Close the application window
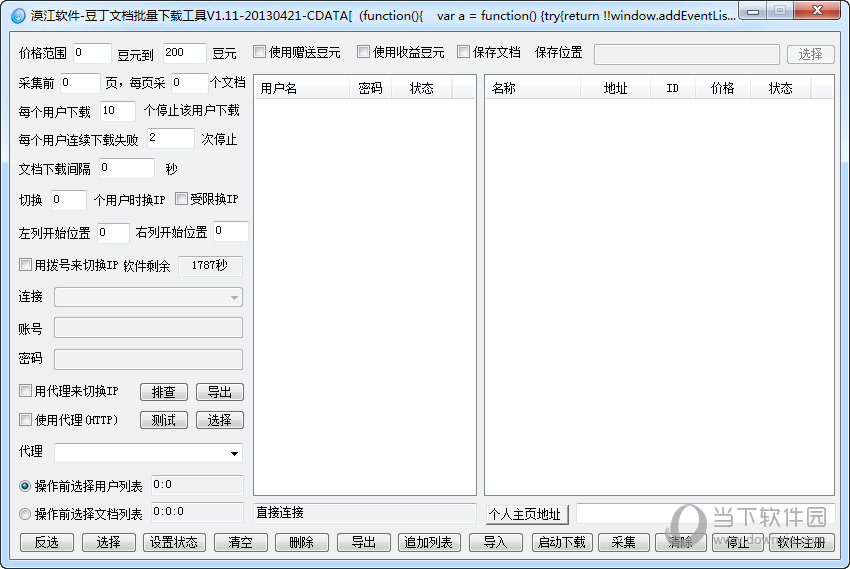The width and height of the screenshot is (850, 569). click(x=817, y=11)
